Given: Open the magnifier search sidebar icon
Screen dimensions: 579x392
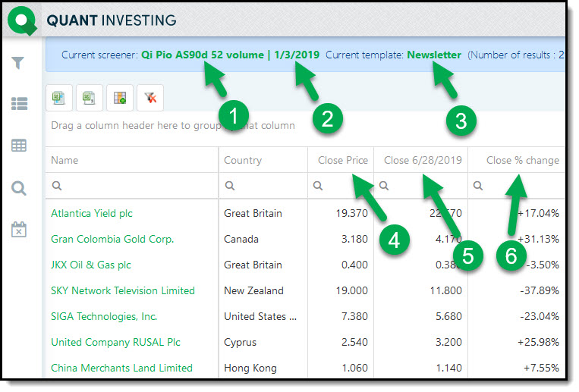Looking at the screenshot, I should pyautogui.click(x=20, y=187).
